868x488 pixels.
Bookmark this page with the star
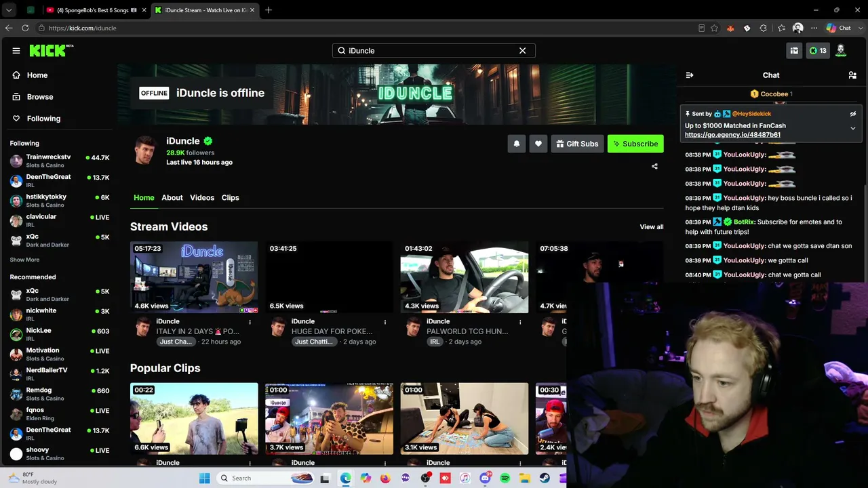(x=714, y=28)
